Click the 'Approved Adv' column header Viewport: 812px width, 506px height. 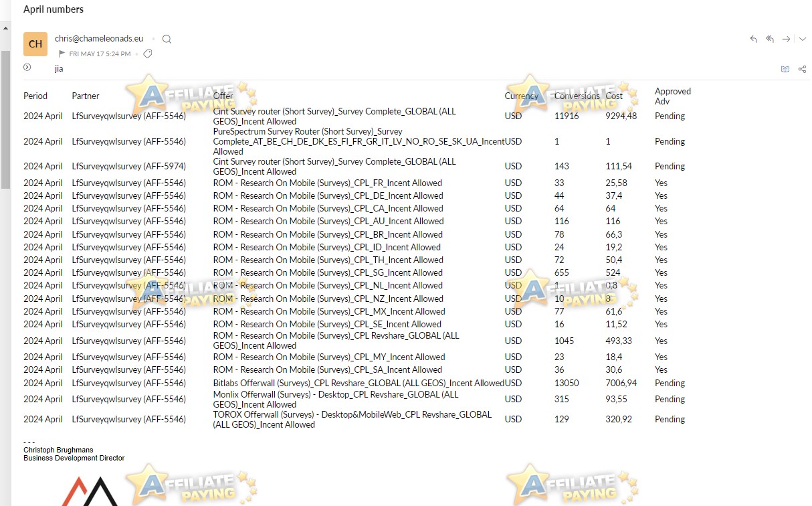[673, 96]
